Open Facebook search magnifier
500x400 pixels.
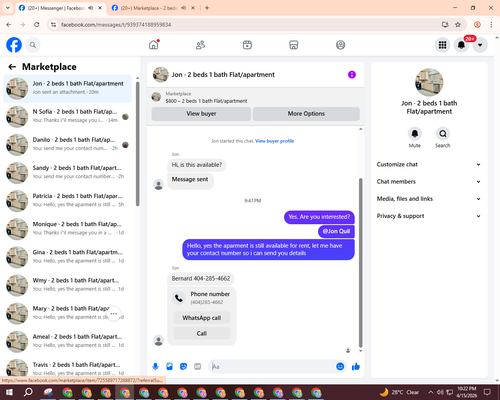point(33,45)
